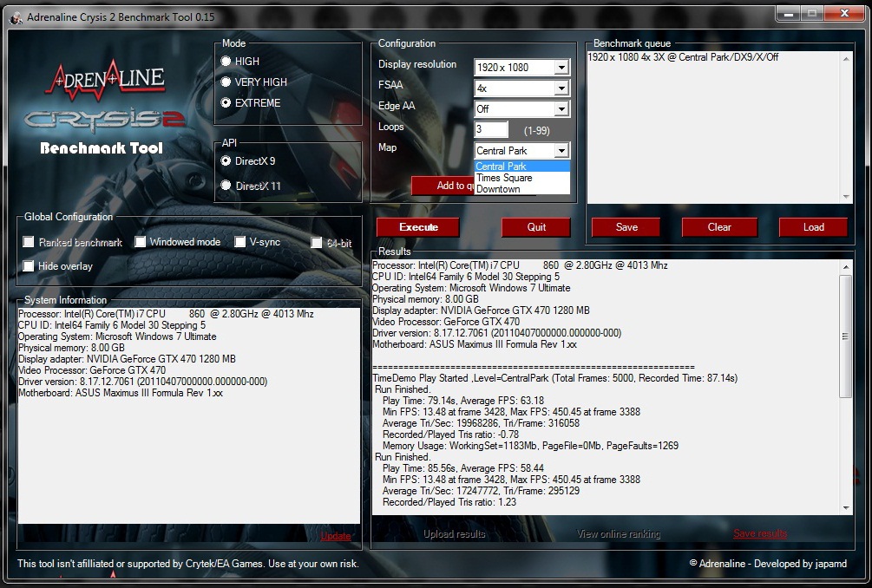Screen dimensions: 872x588
Task: Load a benchmark queue
Action: click(x=814, y=226)
